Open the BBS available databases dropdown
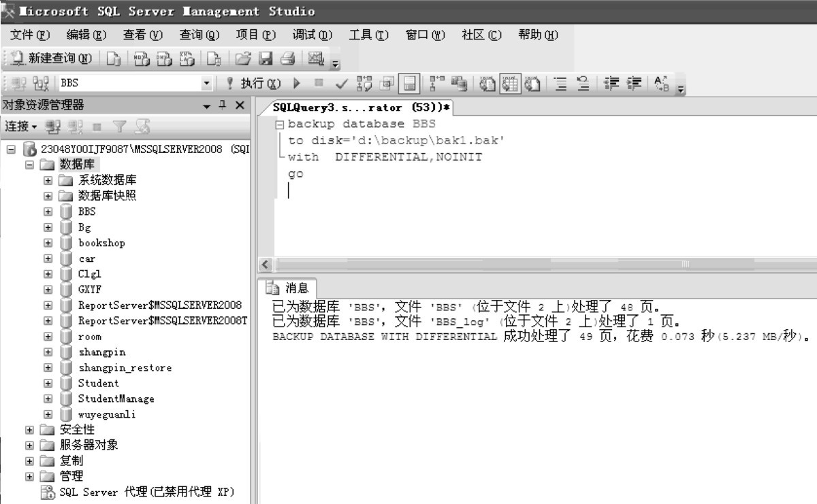This screenshot has width=817, height=504. pos(207,83)
